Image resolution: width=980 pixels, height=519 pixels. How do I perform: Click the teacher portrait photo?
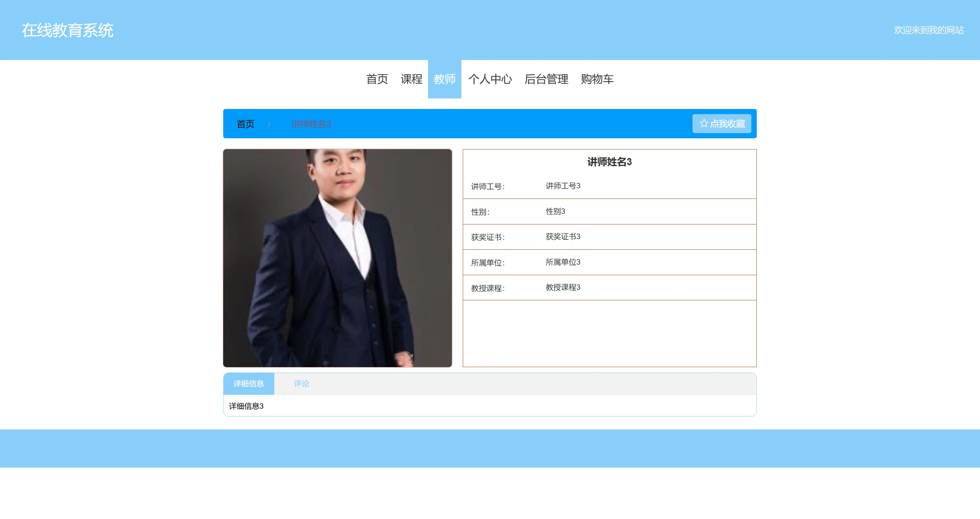(338, 258)
